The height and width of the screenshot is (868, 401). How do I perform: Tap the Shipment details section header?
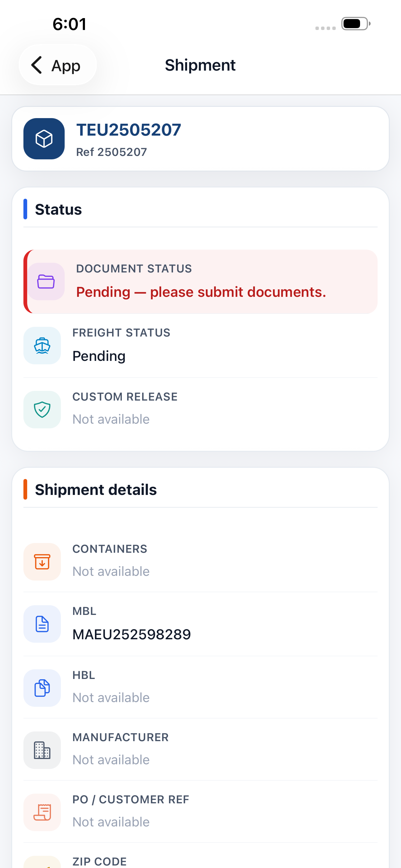pyautogui.click(x=96, y=490)
